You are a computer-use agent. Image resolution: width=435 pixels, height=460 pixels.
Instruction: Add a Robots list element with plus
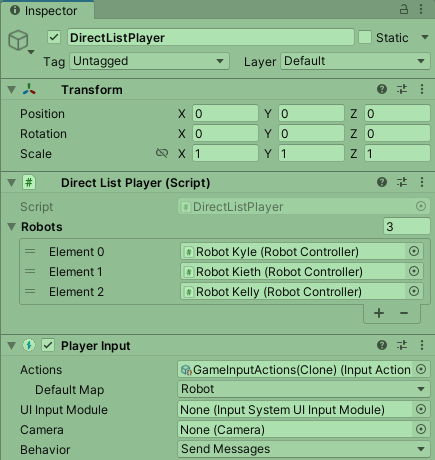pos(379,313)
